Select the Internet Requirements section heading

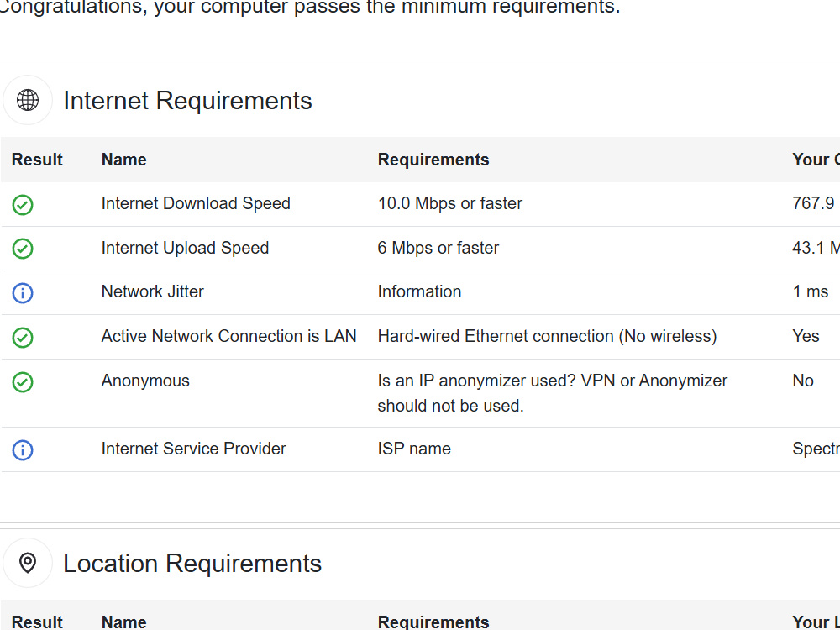187,101
